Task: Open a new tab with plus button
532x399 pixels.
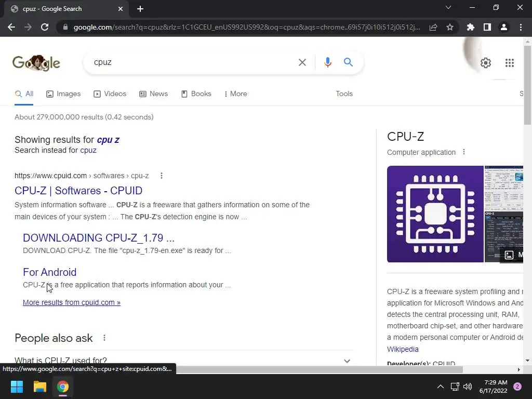Action: (140, 9)
